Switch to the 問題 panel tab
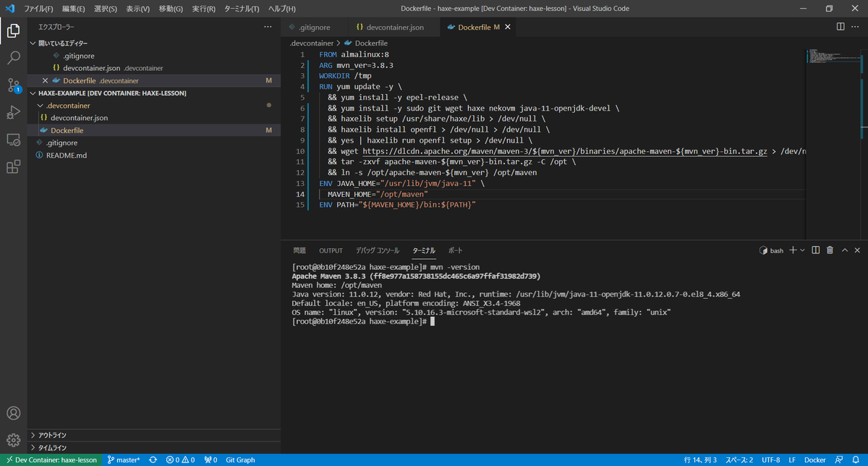Screen dimensions: 868x466 click(x=299, y=250)
